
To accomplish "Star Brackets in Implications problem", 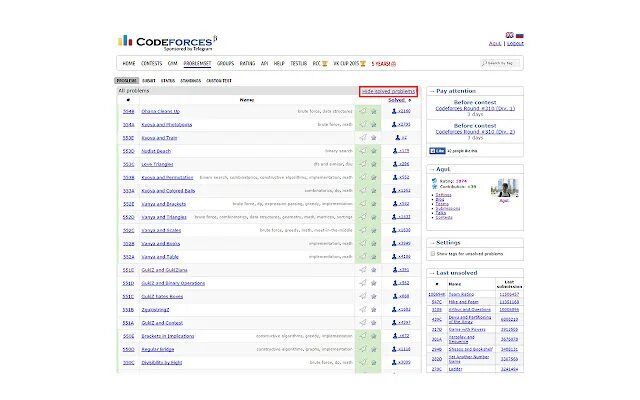I will pos(373,336).
